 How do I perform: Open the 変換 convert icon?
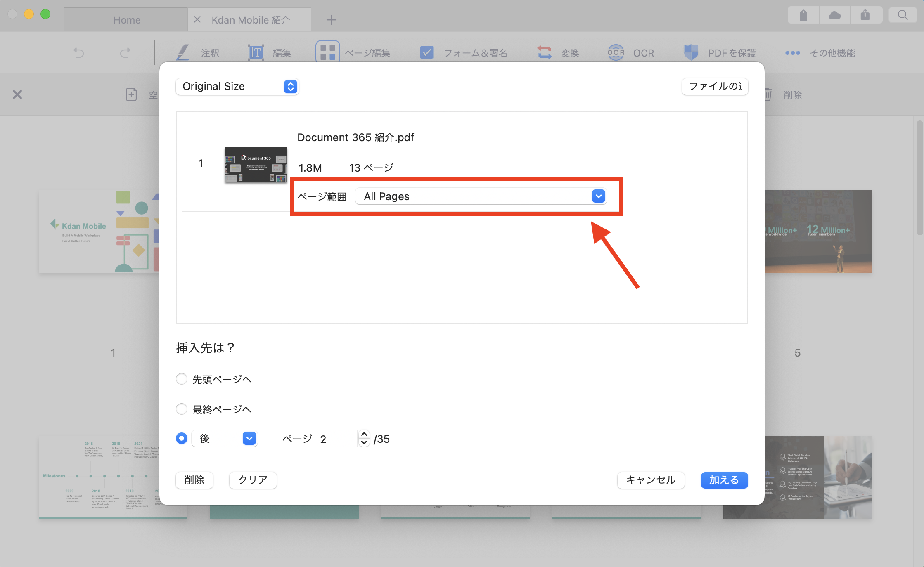[x=545, y=52]
